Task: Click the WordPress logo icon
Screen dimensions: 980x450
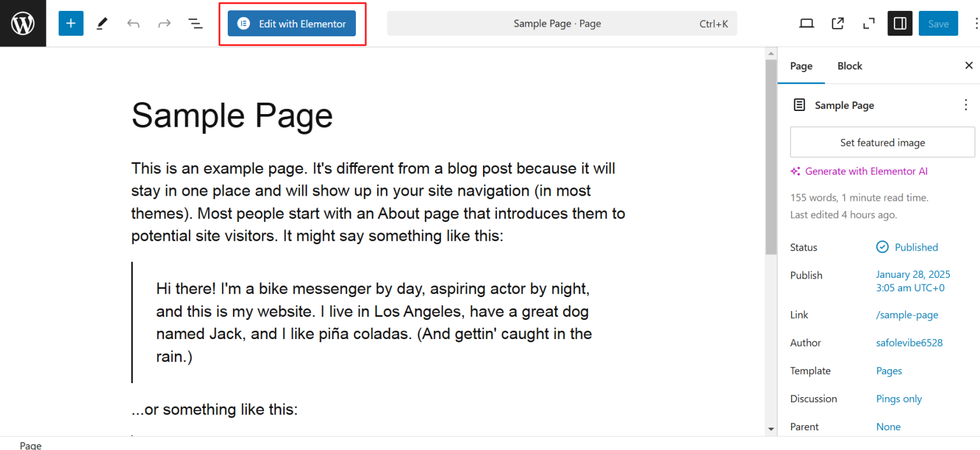Action: tap(23, 24)
